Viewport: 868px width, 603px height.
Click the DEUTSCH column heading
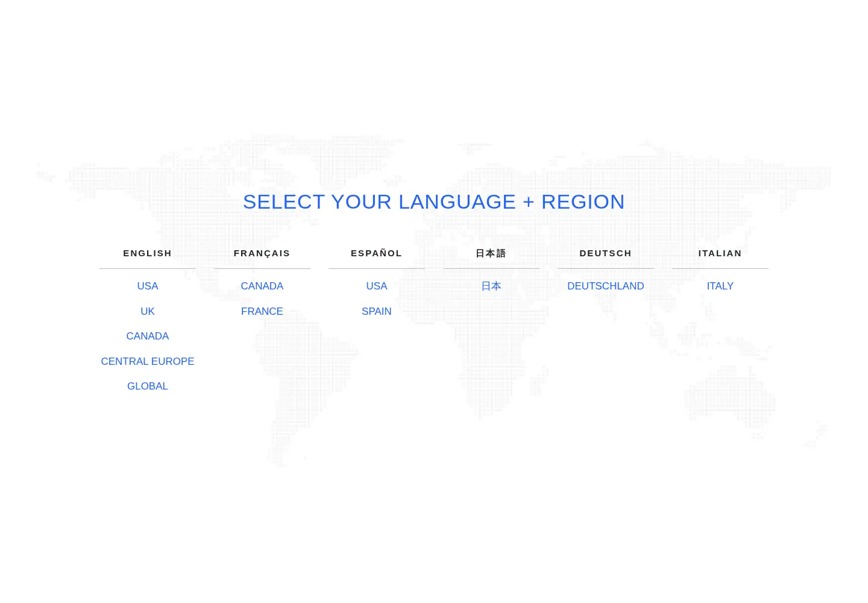point(606,253)
